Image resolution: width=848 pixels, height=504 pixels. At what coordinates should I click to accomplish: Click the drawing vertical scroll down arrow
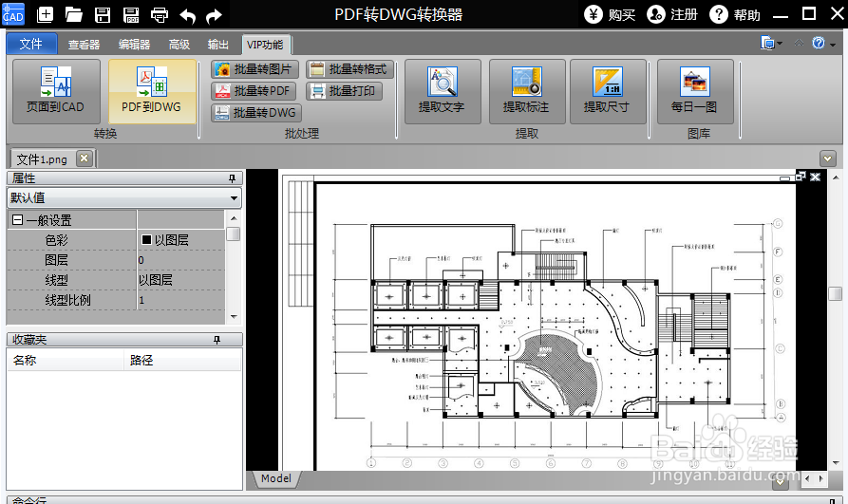836,463
